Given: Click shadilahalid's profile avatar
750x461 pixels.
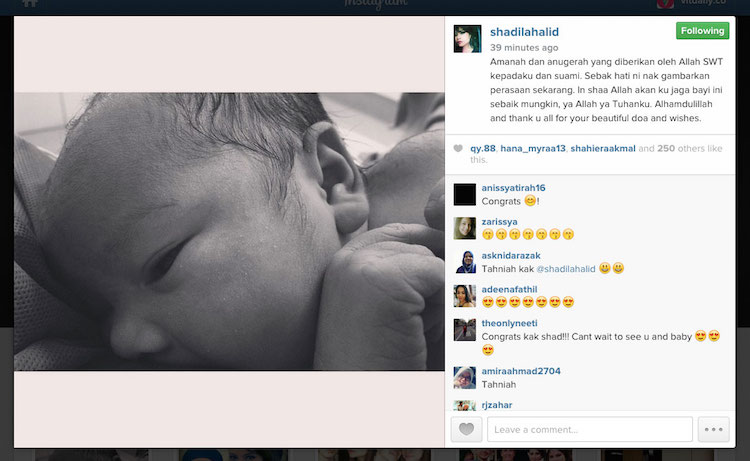Looking at the screenshot, I should tap(467, 39).
